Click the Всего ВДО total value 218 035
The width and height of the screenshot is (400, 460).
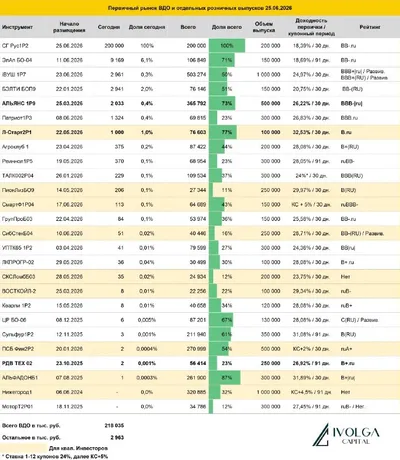(114, 426)
